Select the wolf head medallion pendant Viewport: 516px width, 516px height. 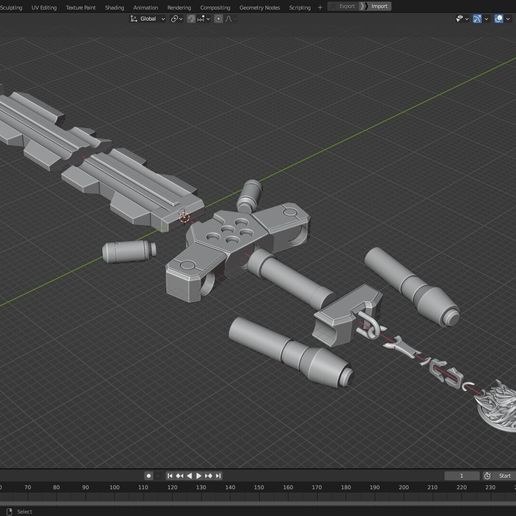point(497,407)
